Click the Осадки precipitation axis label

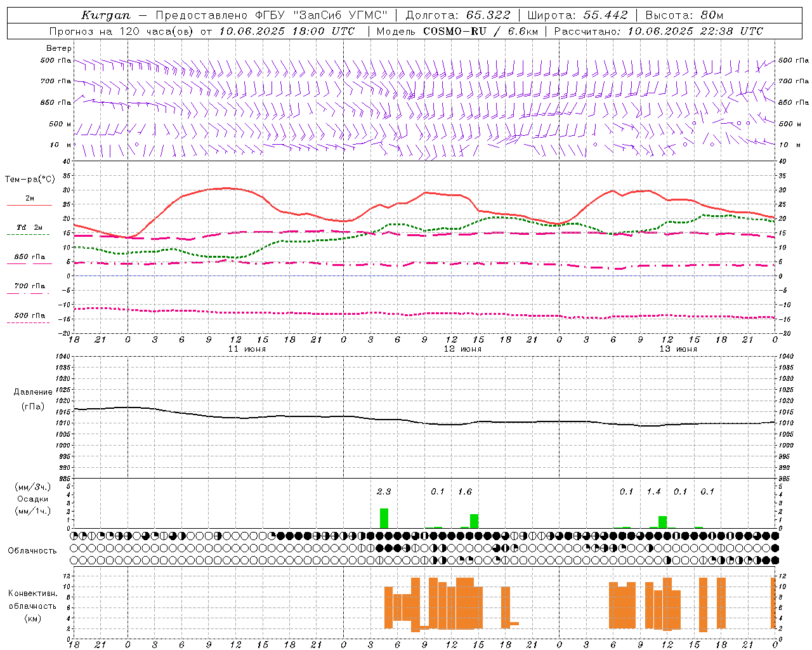point(32,499)
